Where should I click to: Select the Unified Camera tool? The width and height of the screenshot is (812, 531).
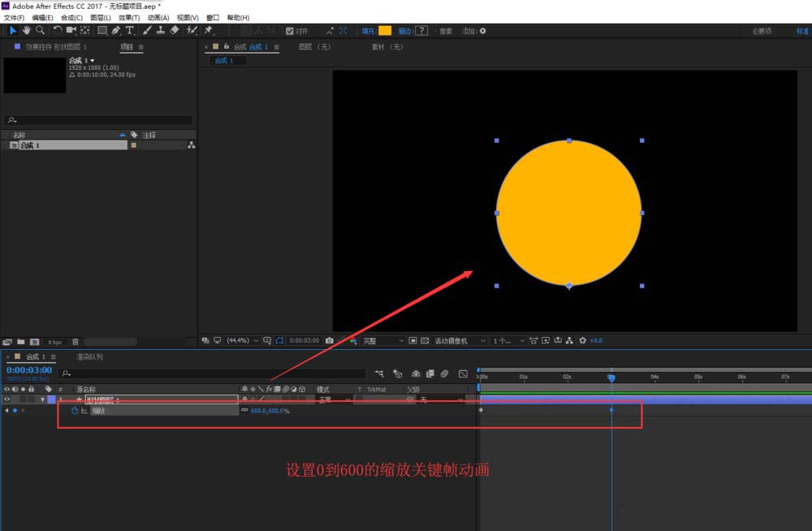71,31
